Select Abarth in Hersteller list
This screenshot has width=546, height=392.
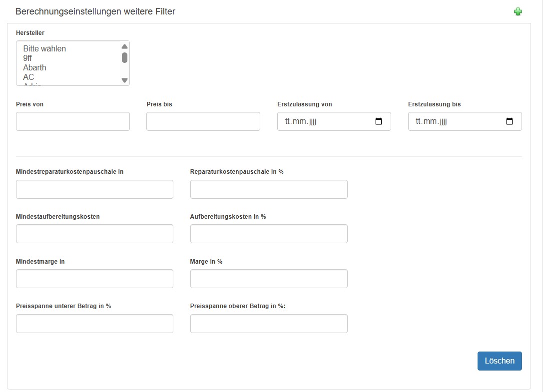pyautogui.click(x=35, y=67)
